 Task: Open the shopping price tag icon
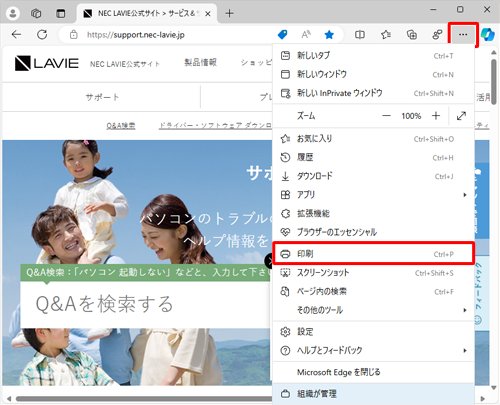282,34
